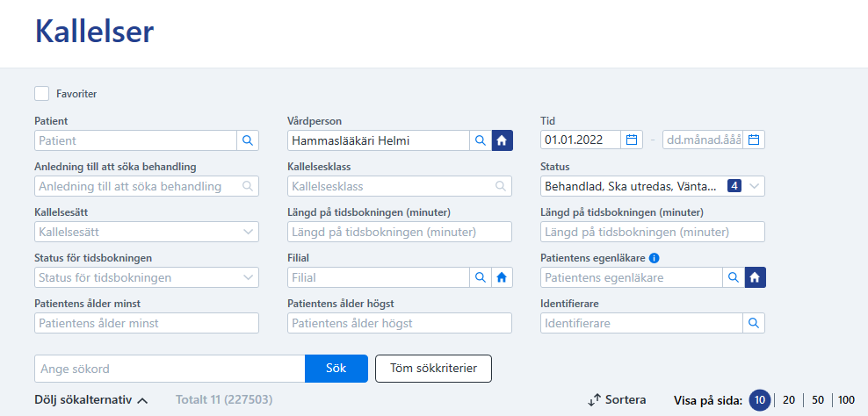Screen dimensions: 868x416
Task: Click magnifier in Anledning till att söka behandling
Action: pos(248,186)
